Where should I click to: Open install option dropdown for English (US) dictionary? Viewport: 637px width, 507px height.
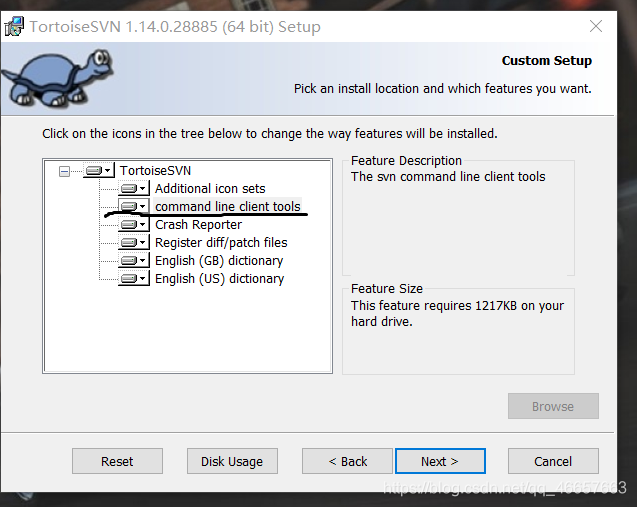pyautogui.click(x=134, y=278)
